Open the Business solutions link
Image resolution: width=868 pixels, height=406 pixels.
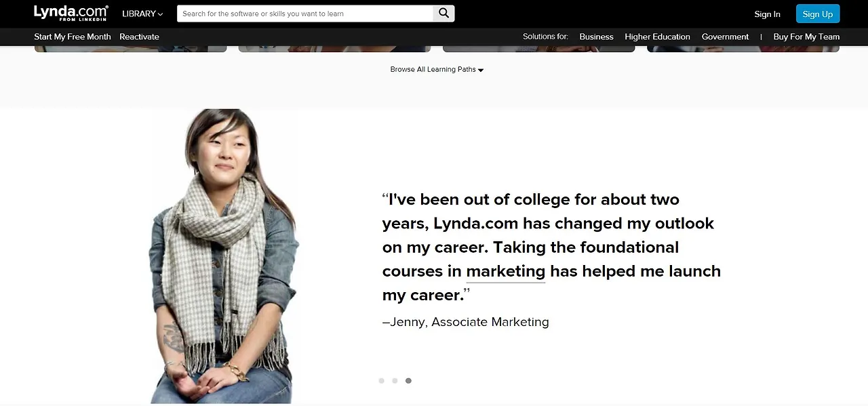(596, 37)
